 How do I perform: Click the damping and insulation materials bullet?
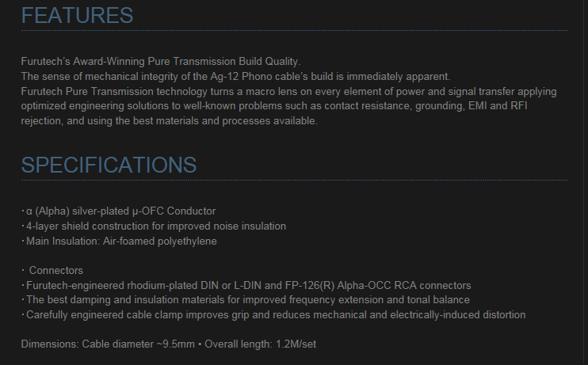(246, 300)
